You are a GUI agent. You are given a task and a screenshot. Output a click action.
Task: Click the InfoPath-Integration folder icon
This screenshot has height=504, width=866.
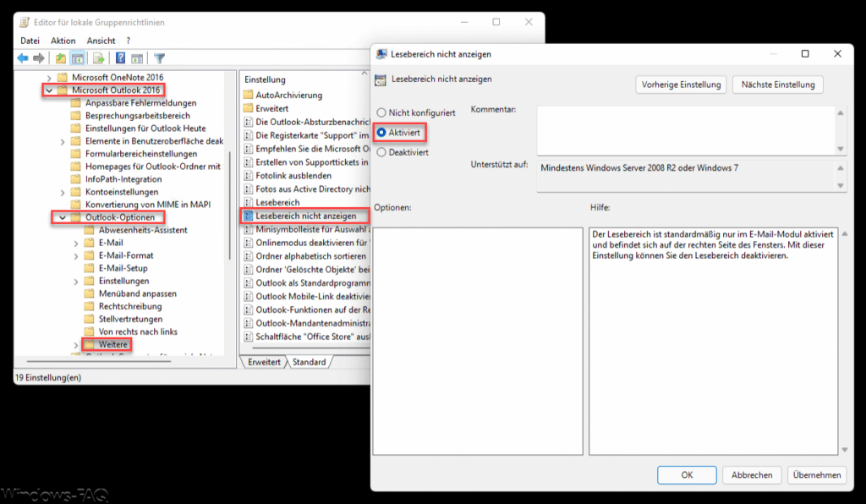click(x=75, y=179)
